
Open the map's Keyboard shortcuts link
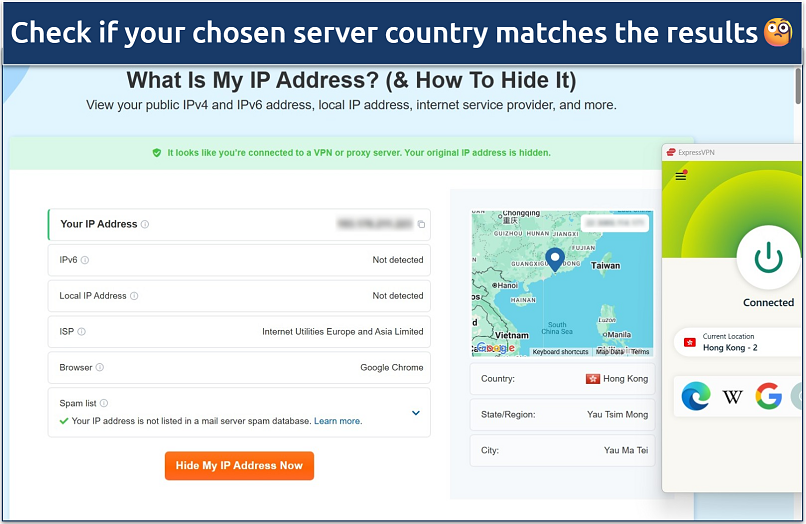point(560,352)
